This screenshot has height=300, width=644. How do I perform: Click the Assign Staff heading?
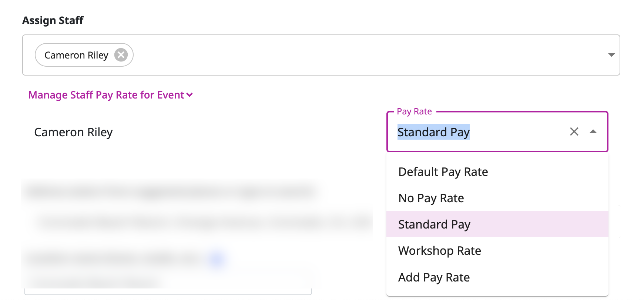53,20
